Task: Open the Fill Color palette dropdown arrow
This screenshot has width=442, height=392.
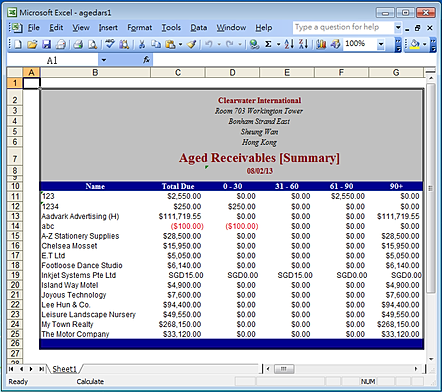Action: (424, 44)
